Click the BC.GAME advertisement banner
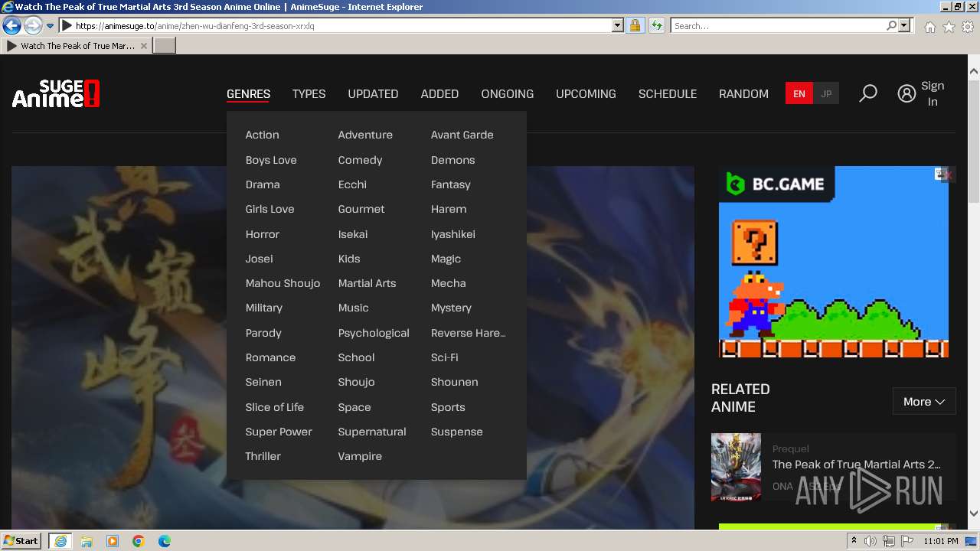 click(x=833, y=262)
